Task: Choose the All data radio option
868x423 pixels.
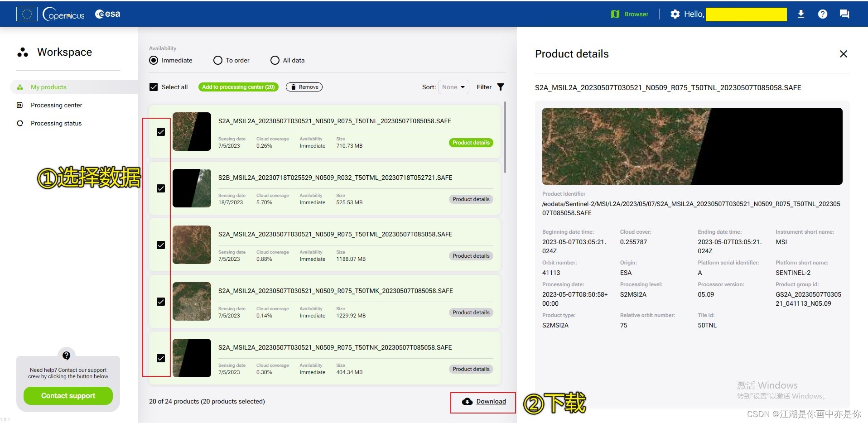Action: (275, 60)
